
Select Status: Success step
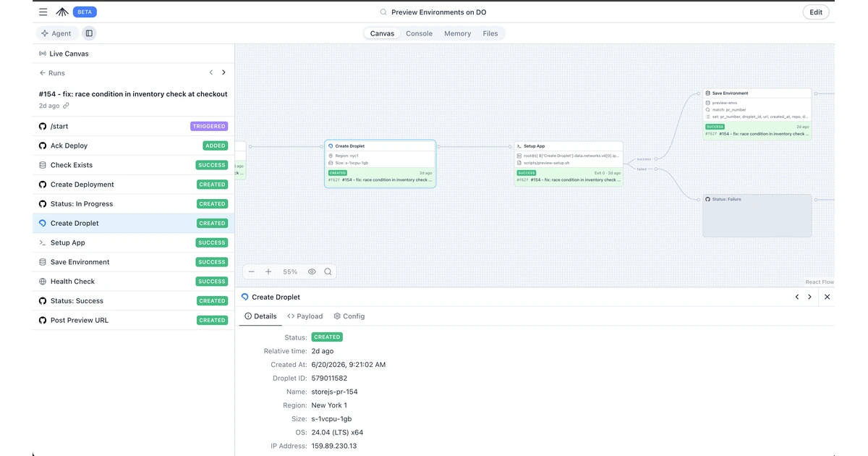tap(134, 301)
